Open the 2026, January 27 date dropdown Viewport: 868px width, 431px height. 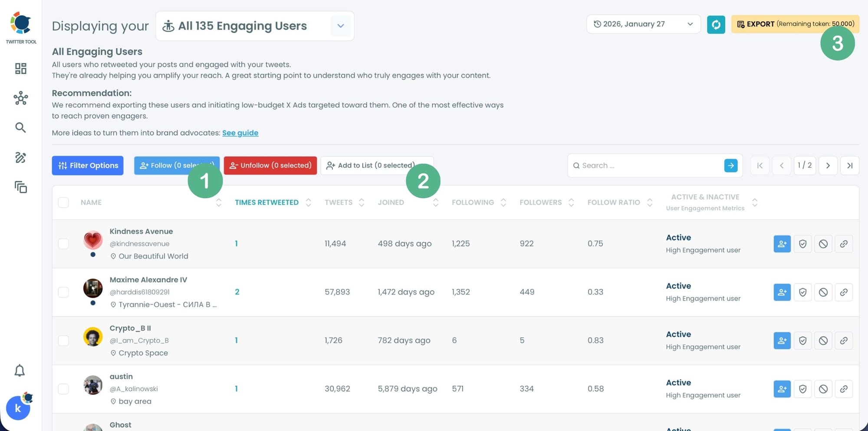tap(643, 24)
